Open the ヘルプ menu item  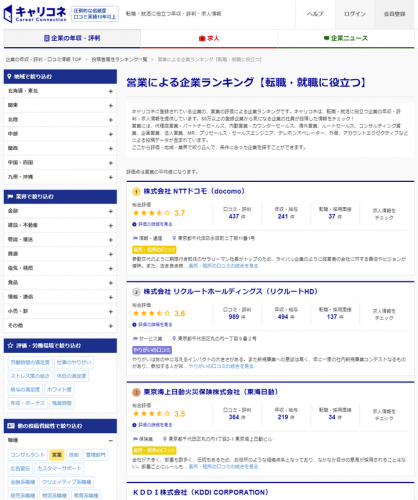coord(315,14)
